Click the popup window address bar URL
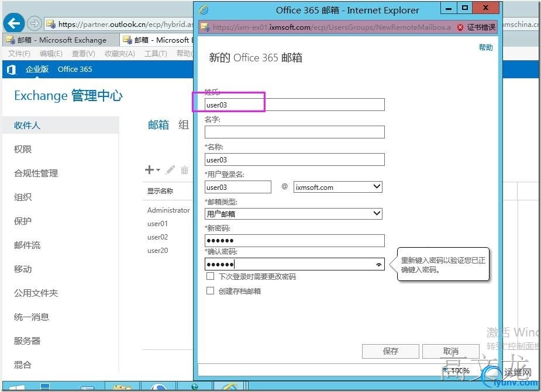541x392 pixels. 332,27
